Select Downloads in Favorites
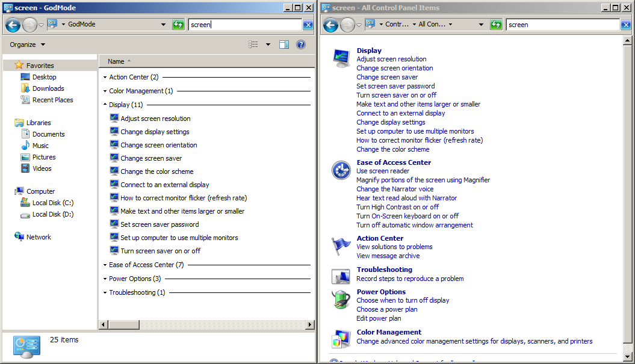 pyautogui.click(x=48, y=88)
